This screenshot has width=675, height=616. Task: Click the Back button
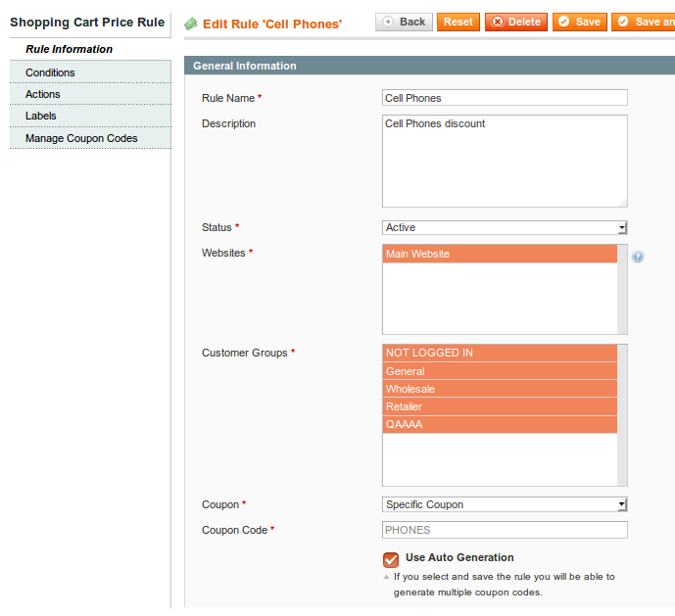pyautogui.click(x=404, y=22)
